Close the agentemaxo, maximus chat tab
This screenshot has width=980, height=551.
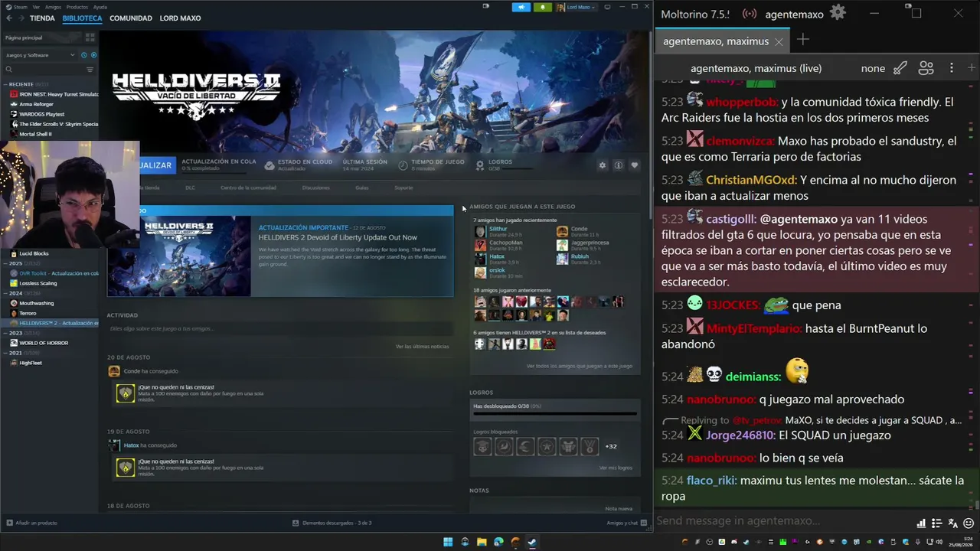(779, 41)
